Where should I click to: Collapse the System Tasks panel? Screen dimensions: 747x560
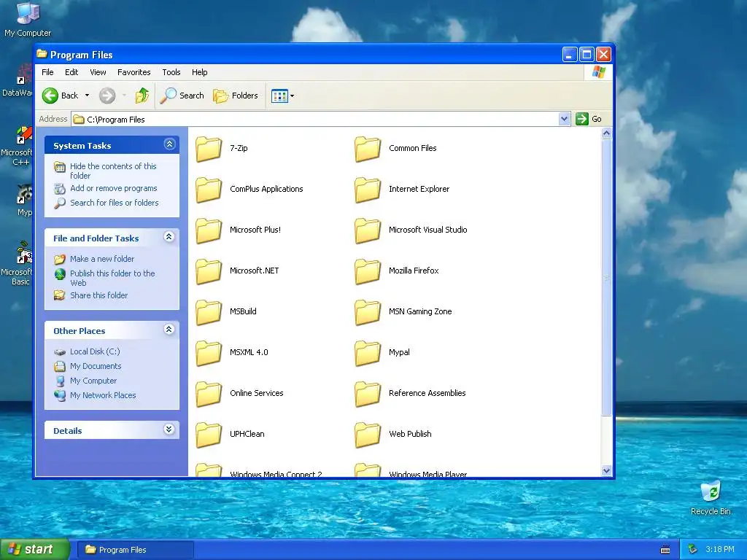(169, 144)
